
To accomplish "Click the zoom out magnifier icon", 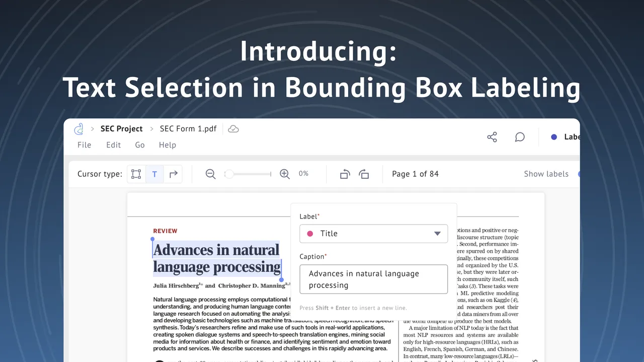I will click(211, 174).
